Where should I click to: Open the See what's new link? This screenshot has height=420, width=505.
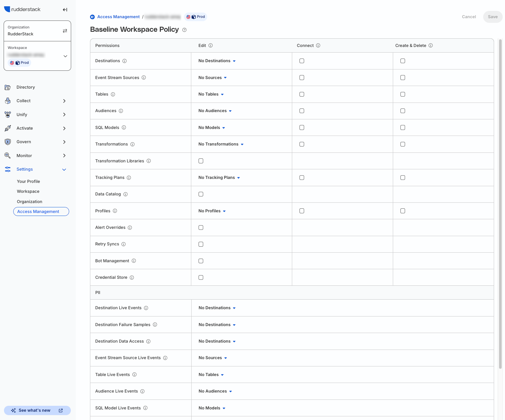coord(37,410)
